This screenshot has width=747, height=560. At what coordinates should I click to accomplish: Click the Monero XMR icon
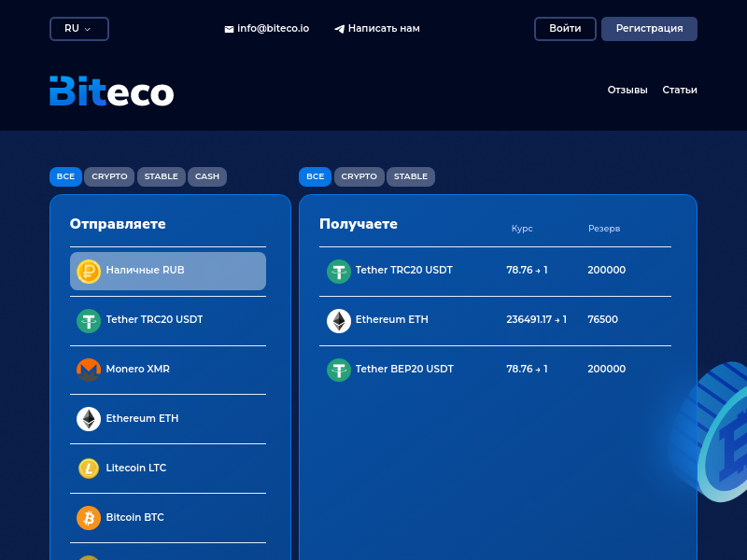point(89,371)
